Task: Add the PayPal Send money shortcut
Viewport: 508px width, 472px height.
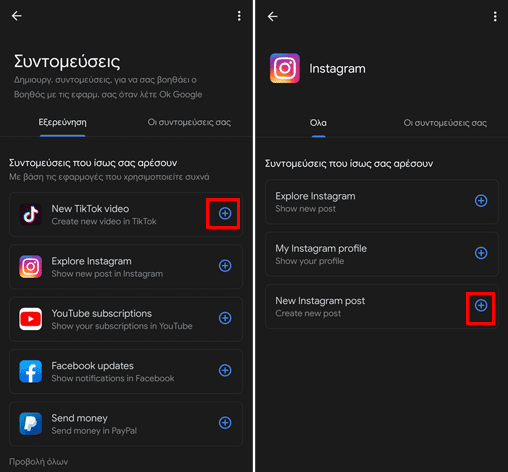Action: coord(225,423)
